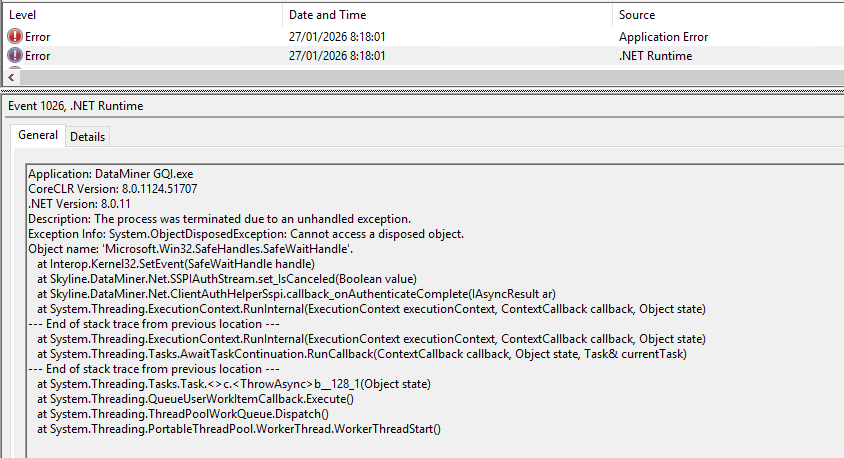
Task: Sort by the Level column header
Action: 142,15
